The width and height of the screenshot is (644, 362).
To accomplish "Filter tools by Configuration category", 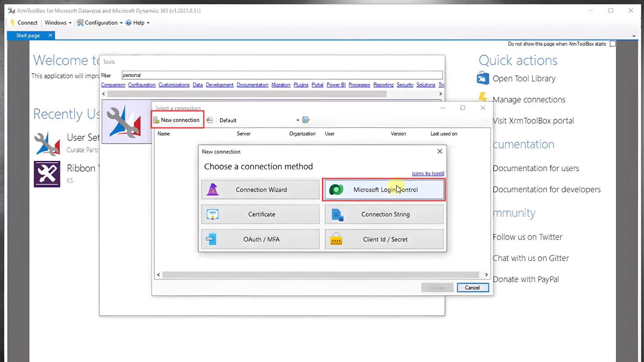I will [142, 85].
